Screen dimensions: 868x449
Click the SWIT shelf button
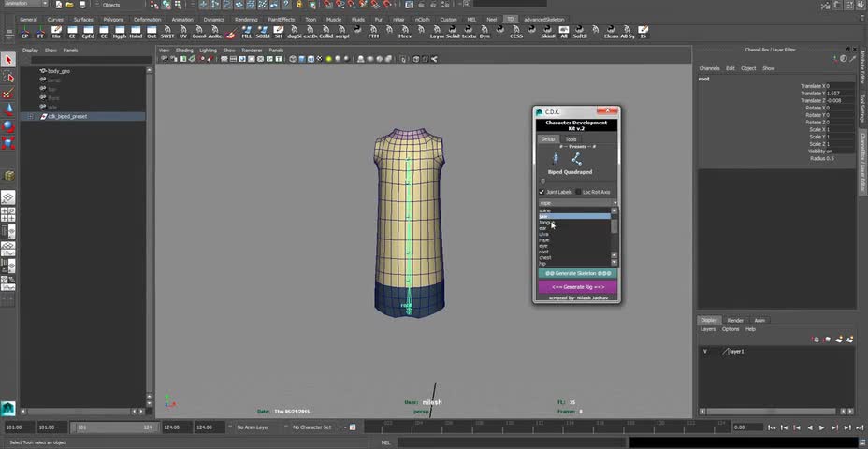(168, 33)
